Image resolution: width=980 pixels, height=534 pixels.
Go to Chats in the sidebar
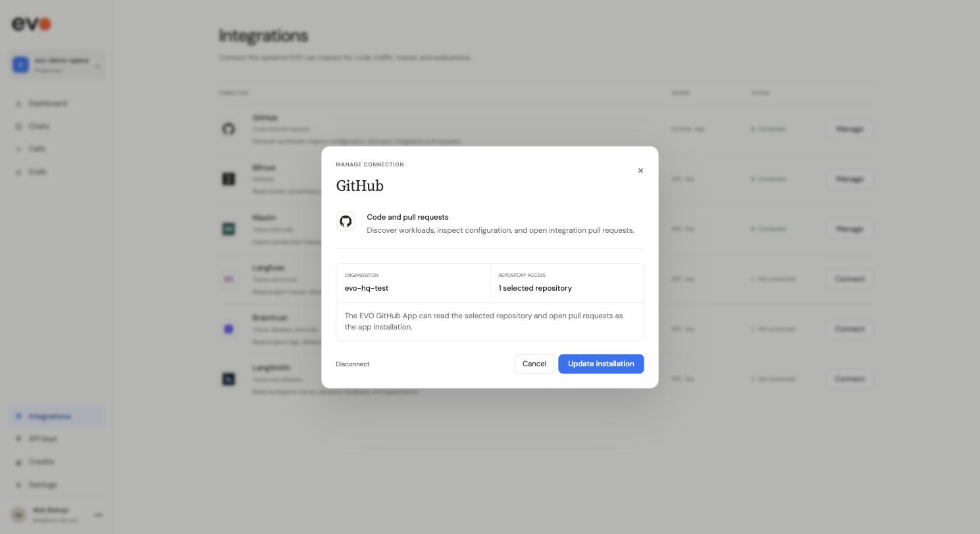pyautogui.click(x=57, y=126)
